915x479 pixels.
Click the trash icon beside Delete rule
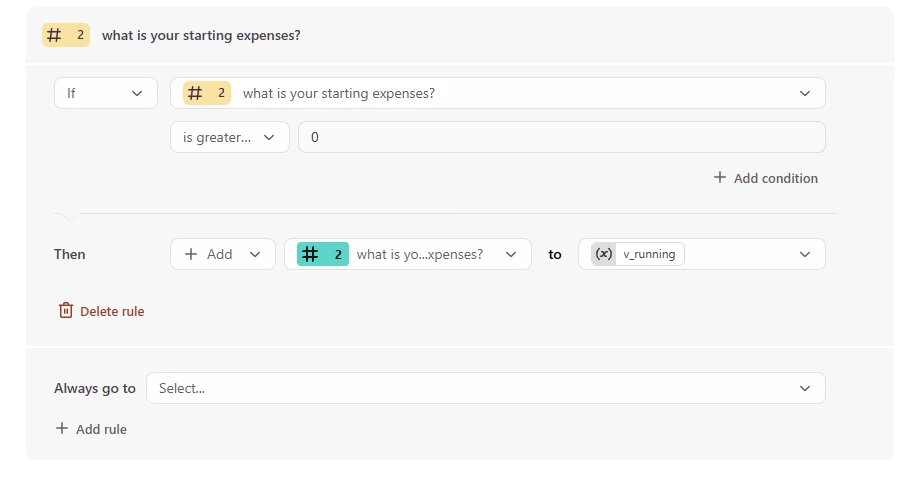[66, 311]
